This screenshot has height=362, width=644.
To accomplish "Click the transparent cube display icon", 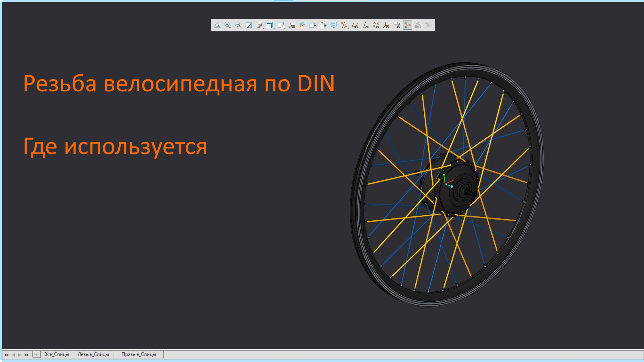I will (x=334, y=25).
